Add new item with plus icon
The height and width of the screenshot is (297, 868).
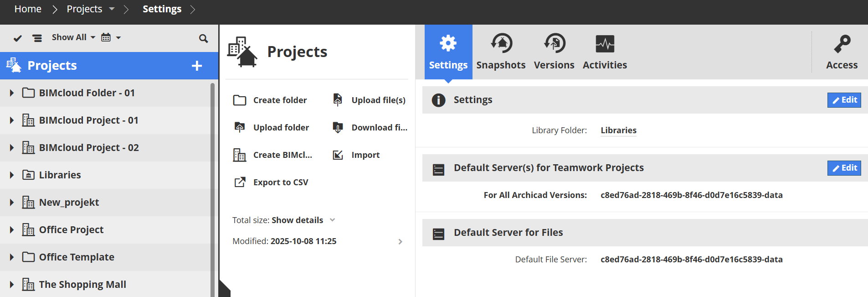(x=197, y=66)
